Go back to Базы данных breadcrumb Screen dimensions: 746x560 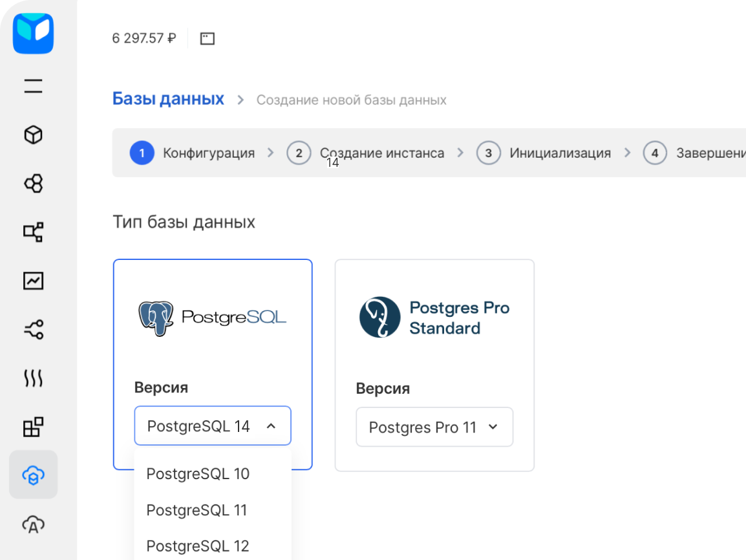(168, 98)
